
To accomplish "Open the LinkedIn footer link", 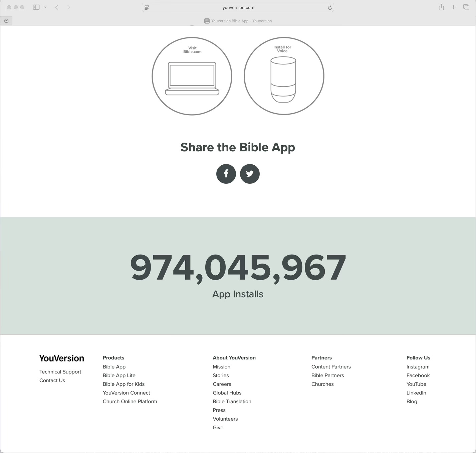I will 416,393.
